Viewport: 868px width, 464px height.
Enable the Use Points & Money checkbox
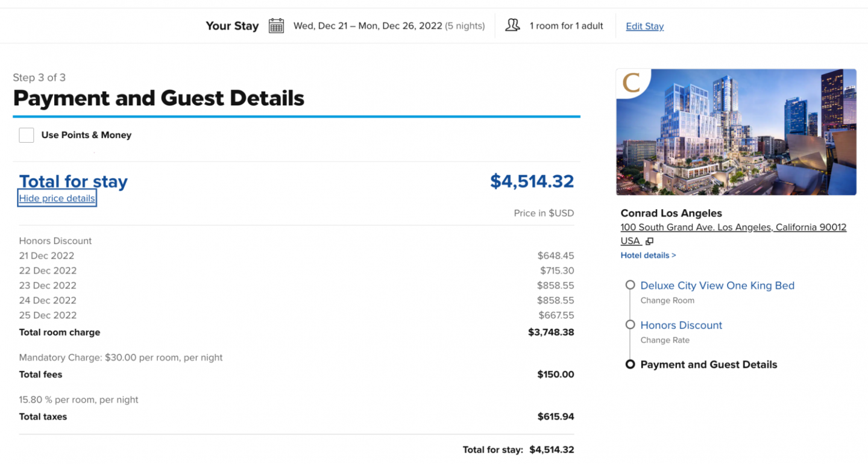[x=27, y=135]
